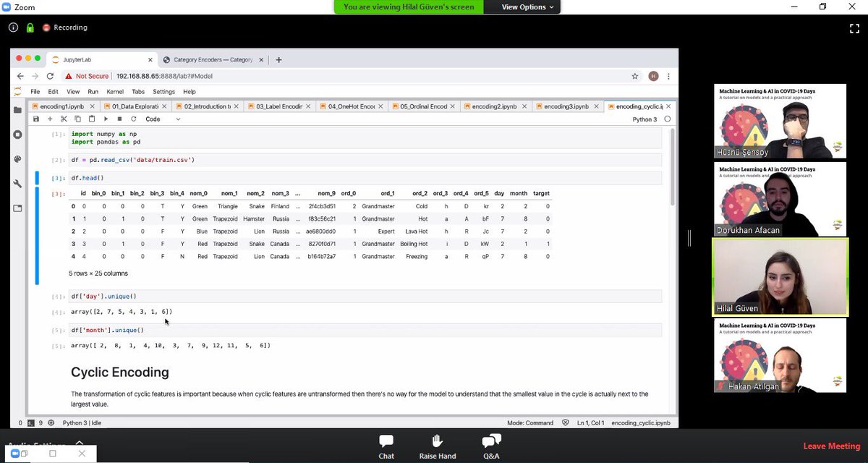Copy the selected cell icon
This screenshot has height=463, width=868.
(x=77, y=119)
